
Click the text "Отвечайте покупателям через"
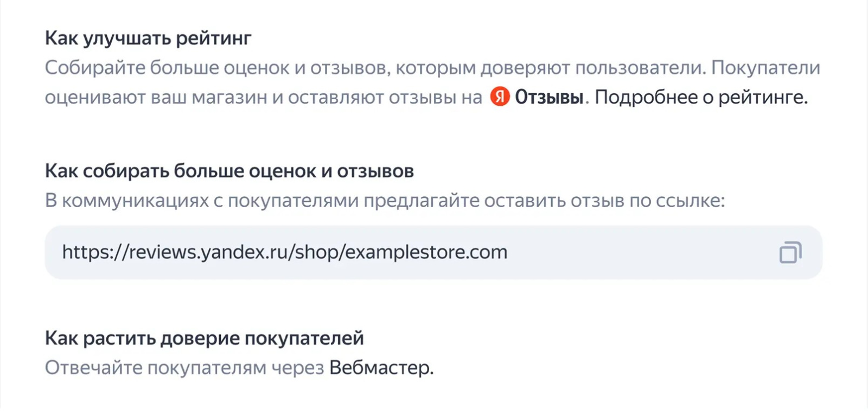click(184, 368)
